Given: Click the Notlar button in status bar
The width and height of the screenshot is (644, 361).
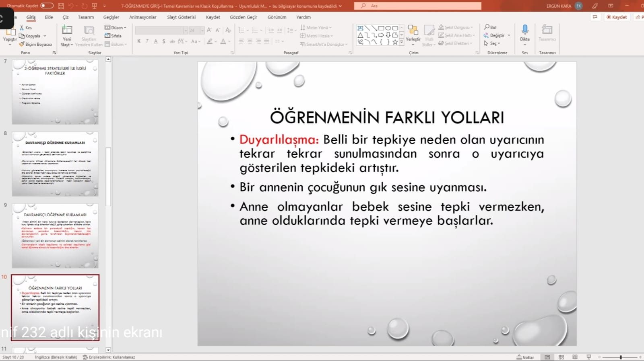Looking at the screenshot, I should [x=525, y=357].
